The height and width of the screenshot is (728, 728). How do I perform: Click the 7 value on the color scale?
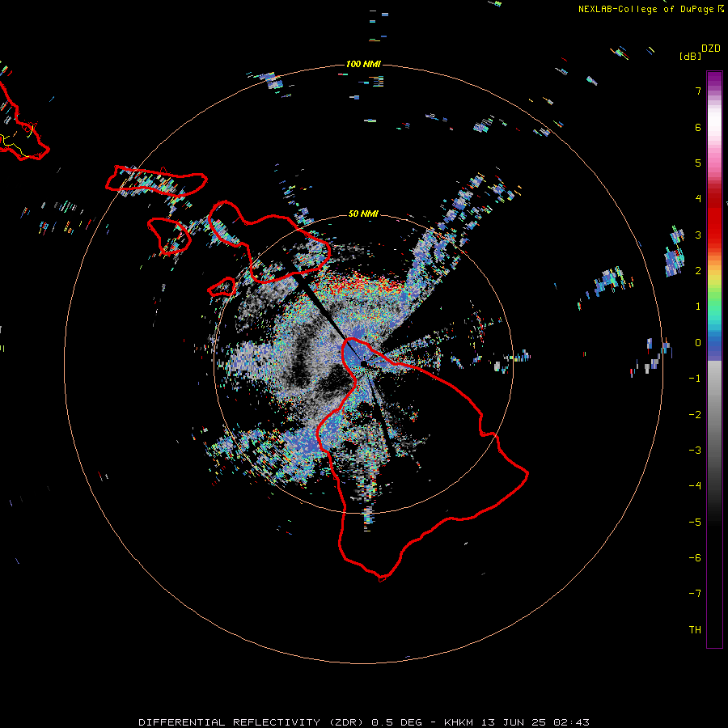click(698, 91)
